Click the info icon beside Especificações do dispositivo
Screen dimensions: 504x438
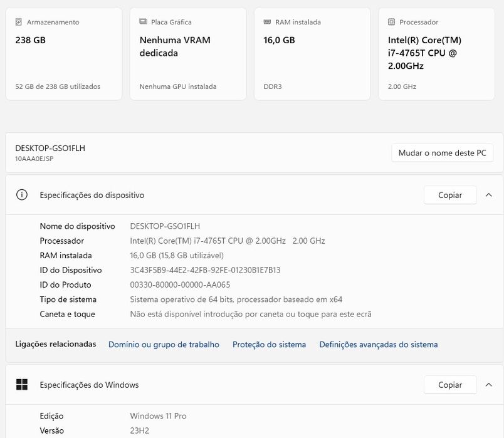click(22, 195)
